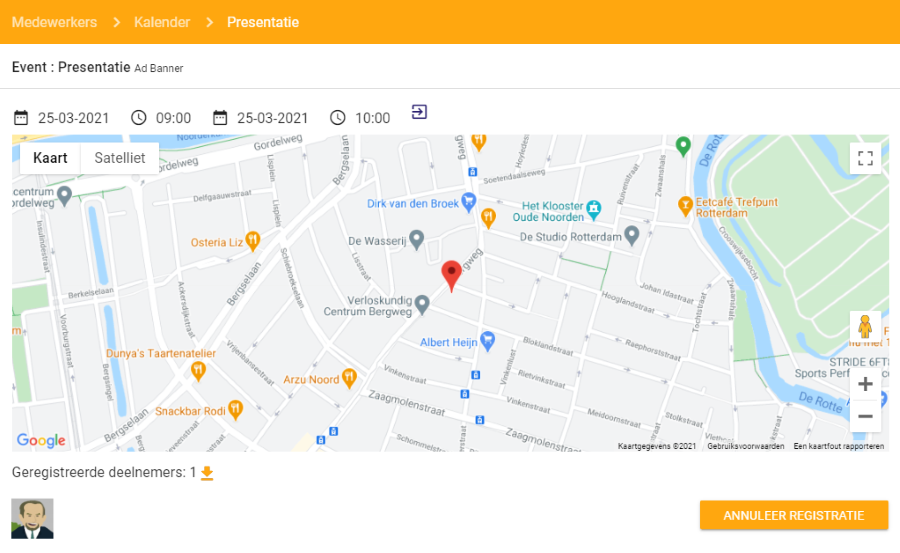
Task: Click the De Studio Rotterdam pin
Action: coord(631,235)
